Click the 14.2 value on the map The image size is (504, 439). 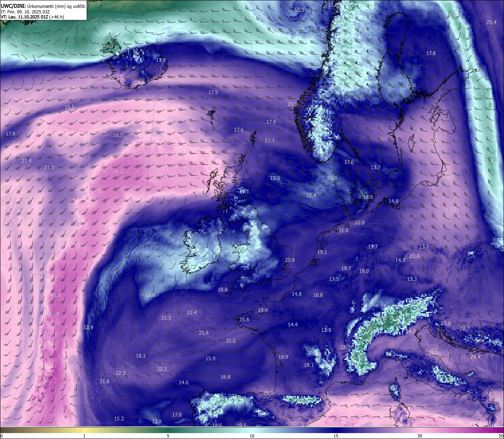400,260
